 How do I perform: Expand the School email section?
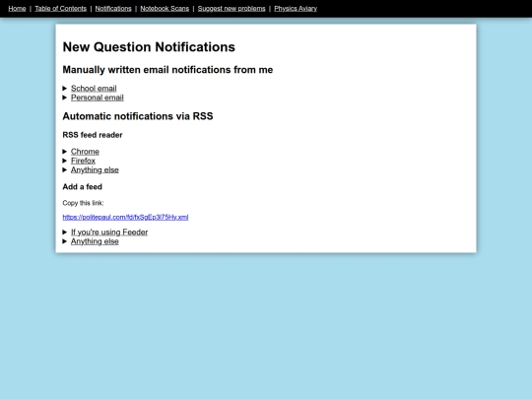point(94,89)
